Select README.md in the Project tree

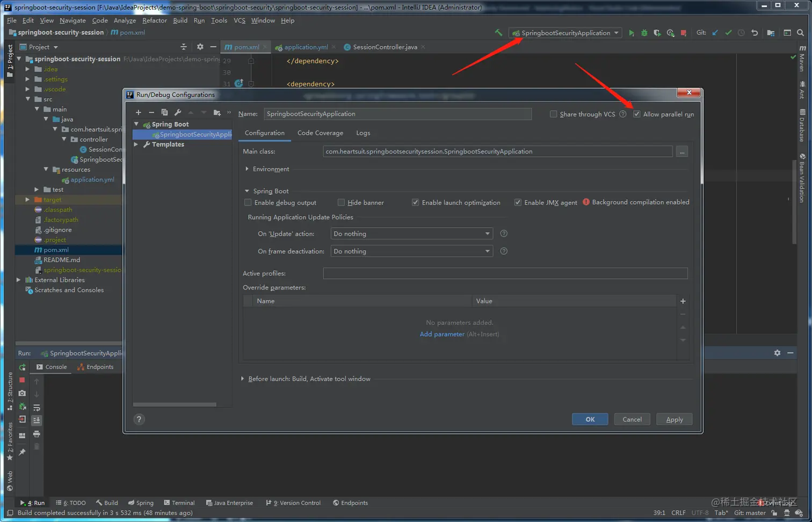click(62, 260)
